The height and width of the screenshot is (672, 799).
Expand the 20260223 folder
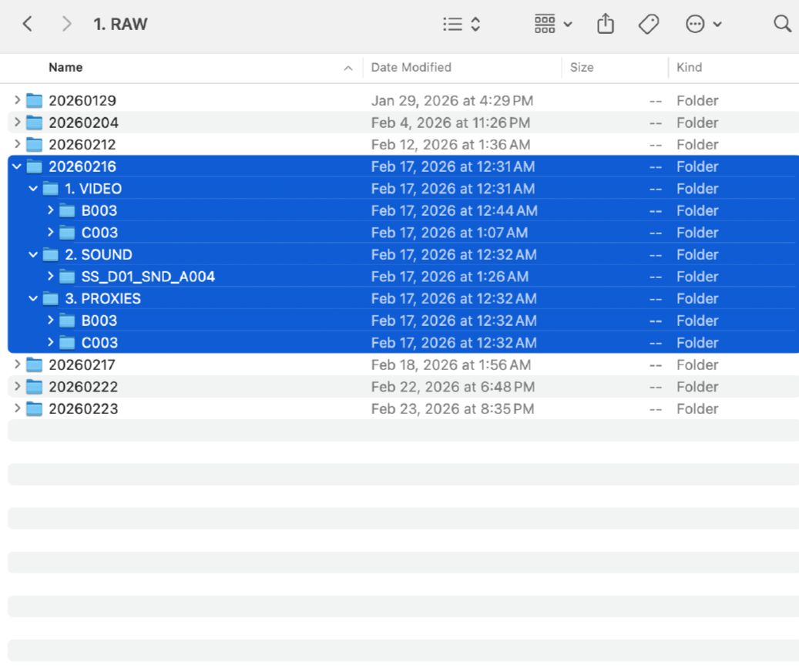(x=17, y=408)
